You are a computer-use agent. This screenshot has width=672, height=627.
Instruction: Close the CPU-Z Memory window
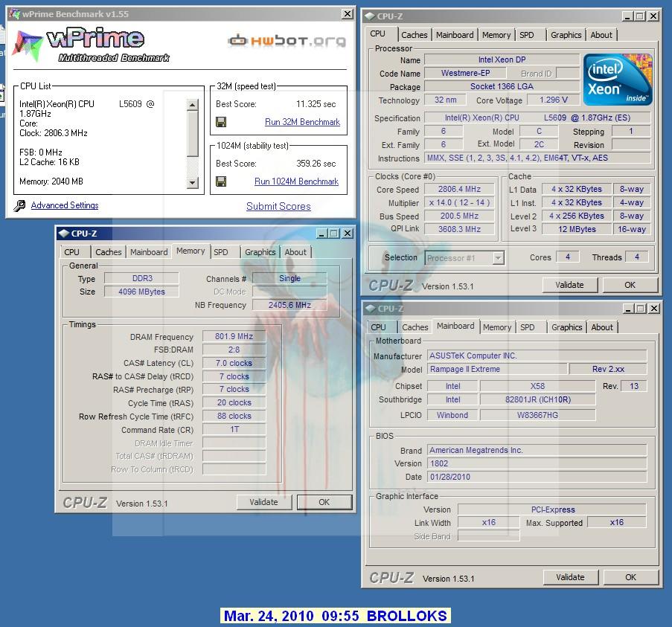[348, 234]
